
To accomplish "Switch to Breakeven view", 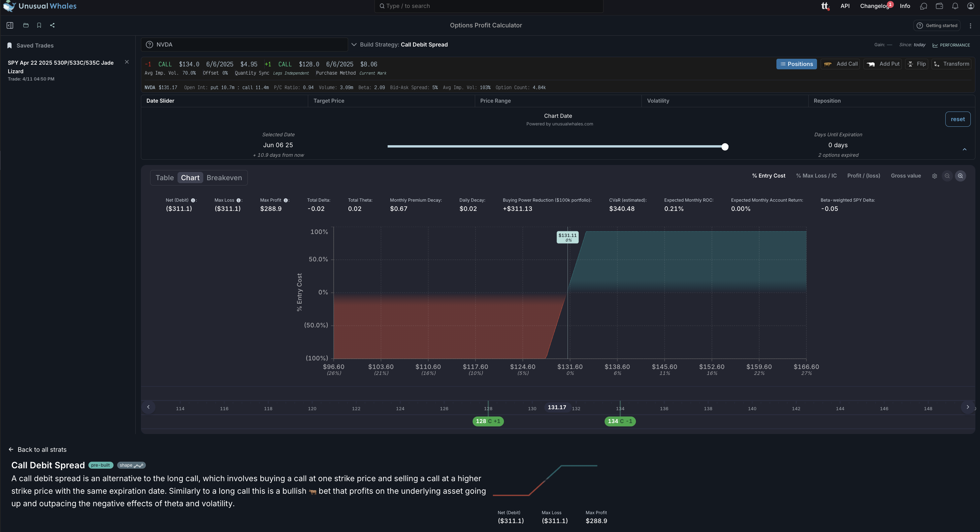I will click(x=224, y=178).
